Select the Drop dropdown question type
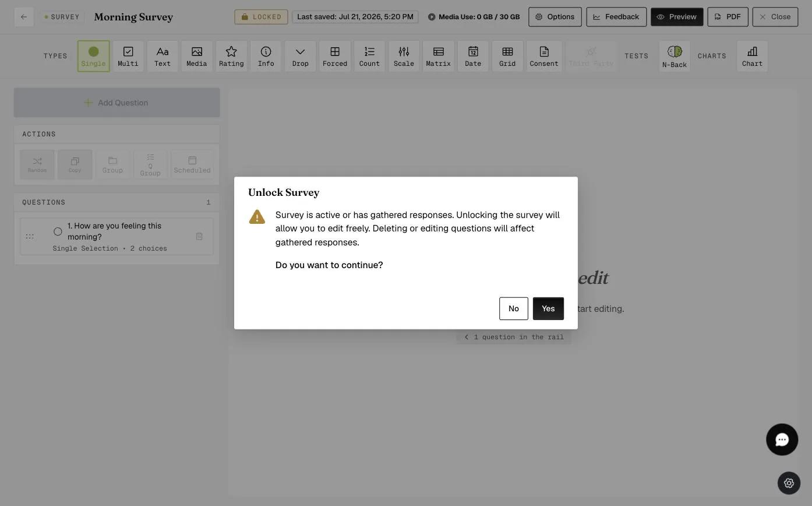This screenshot has height=506, width=812. (x=301, y=56)
